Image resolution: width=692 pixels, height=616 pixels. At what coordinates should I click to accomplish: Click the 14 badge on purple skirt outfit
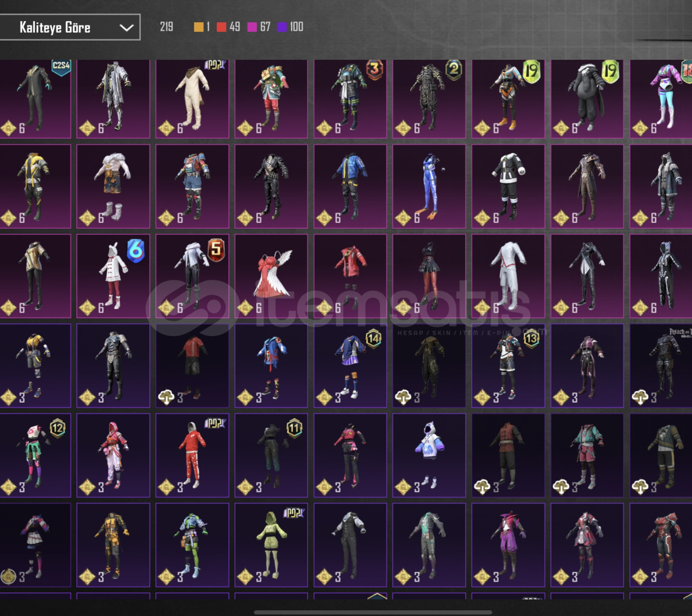click(x=374, y=338)
